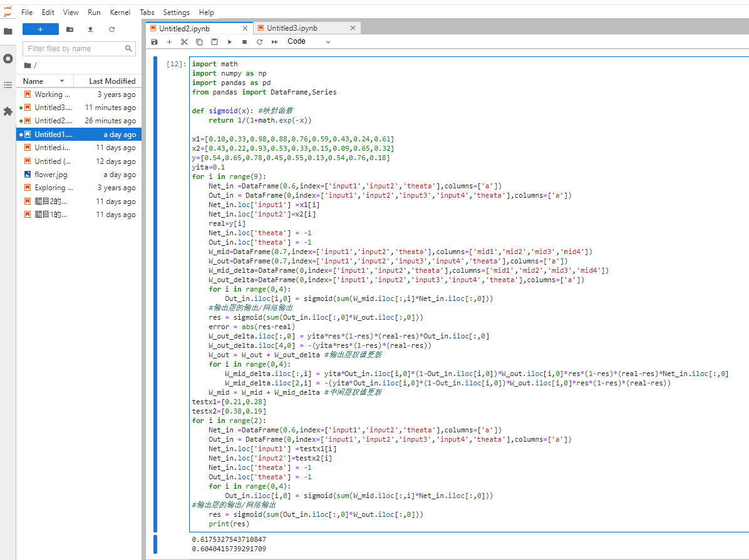Image resolution: width=749 pixels, height=560 pixels.
Task: Switch to the Untitled3.ipynb tab
Action: tap(292, 28)
